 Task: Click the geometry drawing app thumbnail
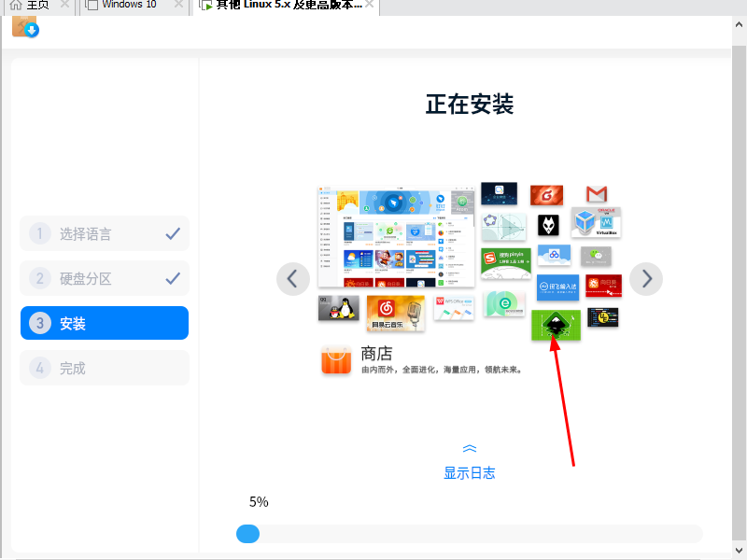[503, 227]
